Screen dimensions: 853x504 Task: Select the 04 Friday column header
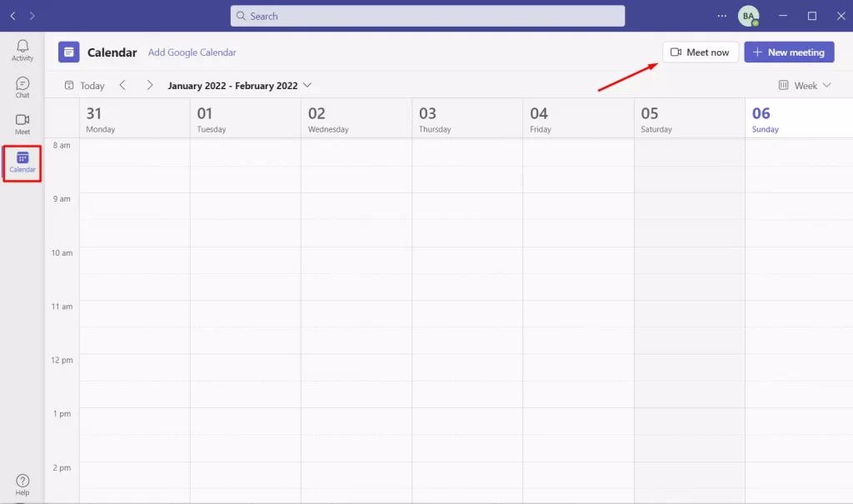coord(578,118)
